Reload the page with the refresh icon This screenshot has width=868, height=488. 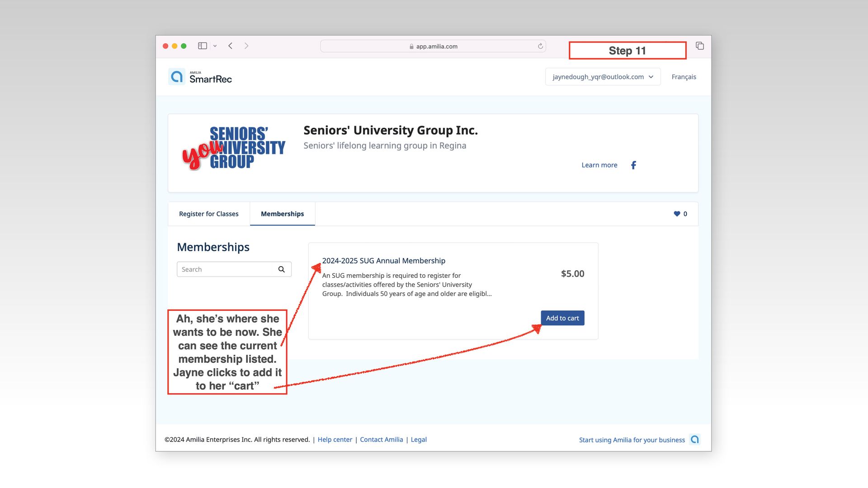(x=540, y=46)
